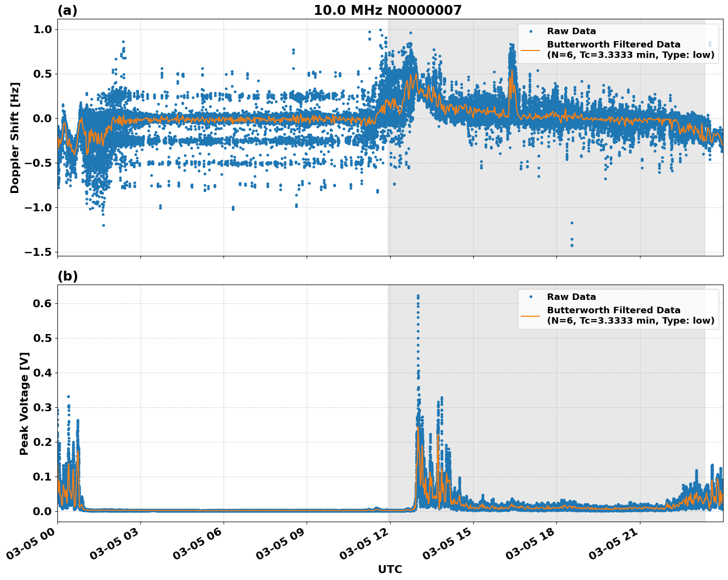The image size is (728, 580).
Task: Click the tallest peak voltage spike near 0.6 V
Action: coord(418,297)
